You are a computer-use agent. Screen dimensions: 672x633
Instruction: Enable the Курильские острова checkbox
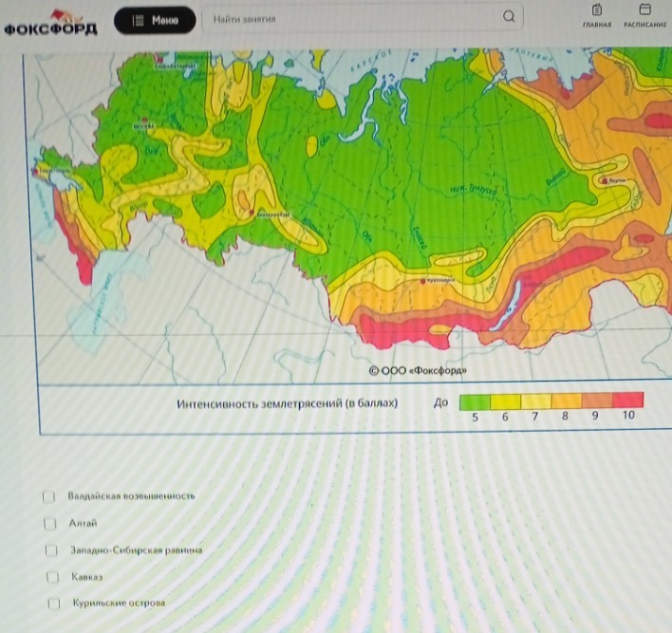point(56,603)
